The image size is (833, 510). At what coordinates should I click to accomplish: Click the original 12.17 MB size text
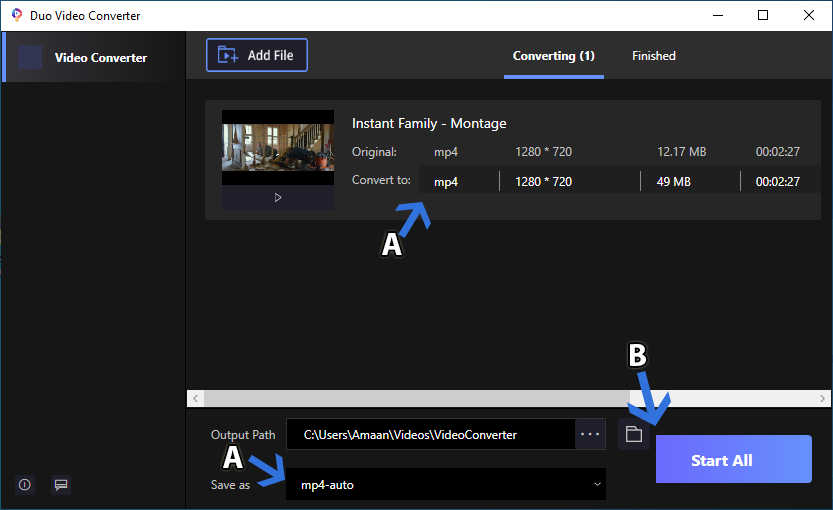point(682,152)
